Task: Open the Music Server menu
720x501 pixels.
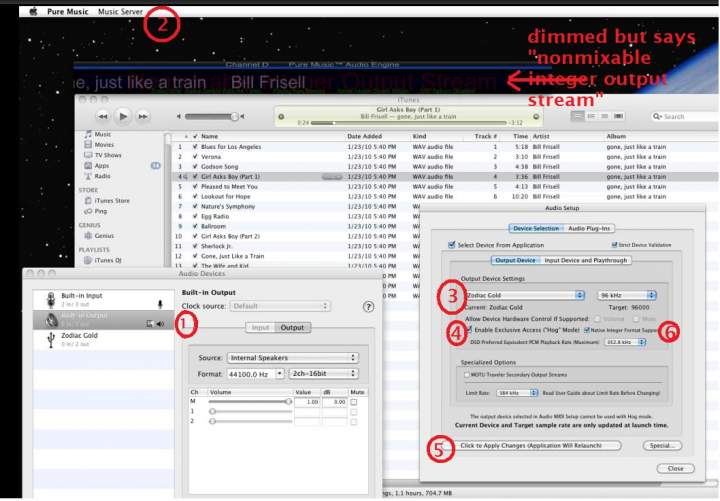Action: 120,11
